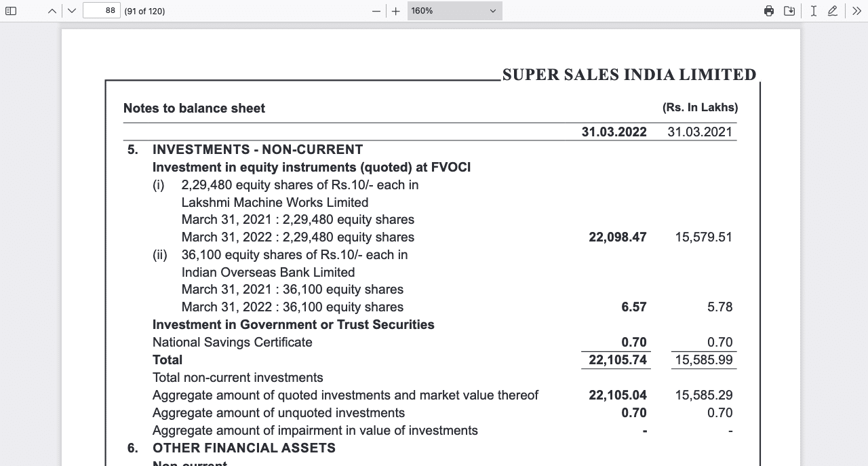Save the PDF with the download icon

[x=789, y=11]
